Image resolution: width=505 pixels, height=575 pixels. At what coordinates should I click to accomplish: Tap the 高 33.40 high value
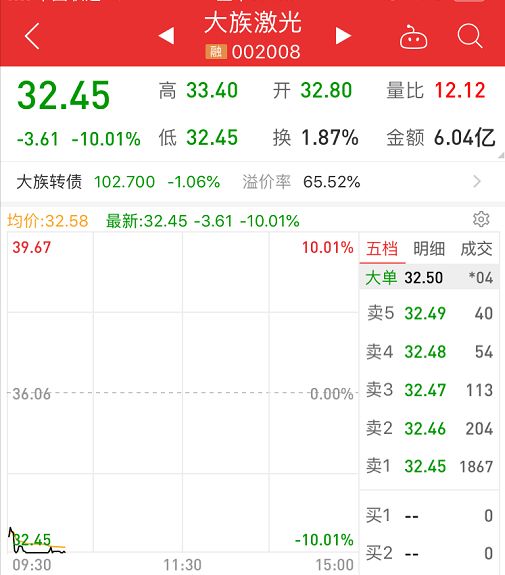[x=212, y=90]
